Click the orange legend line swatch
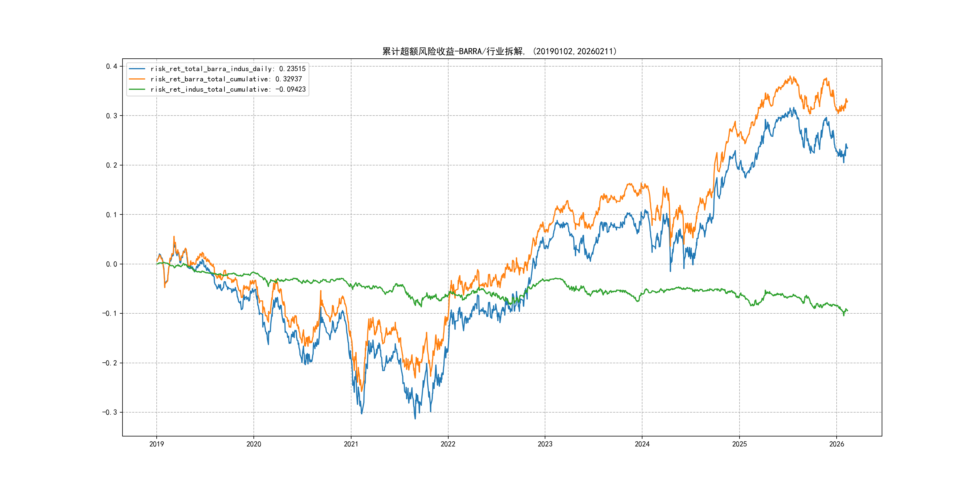980x490 pixels. coord(137,79)
